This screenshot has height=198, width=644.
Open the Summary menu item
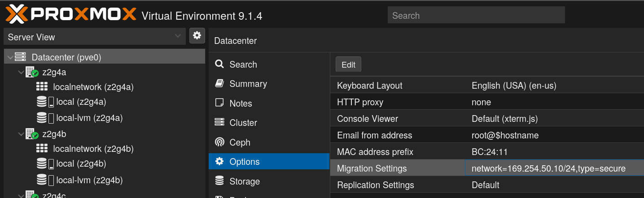point(248,84)
